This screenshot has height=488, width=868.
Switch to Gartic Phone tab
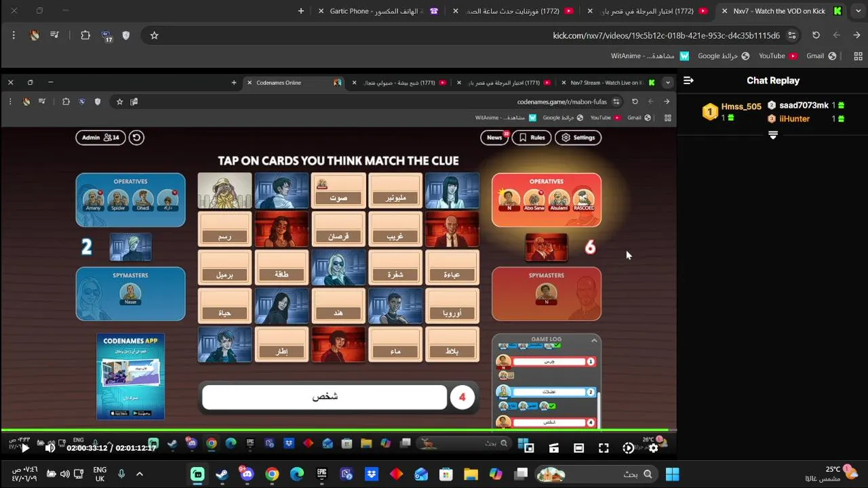pos(380,11)
